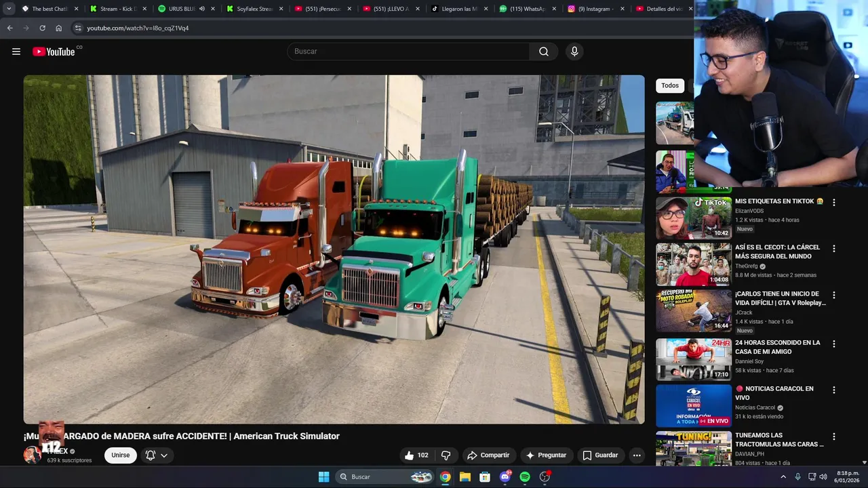Click ElizanVODS channel name

(x=749, y=211)
